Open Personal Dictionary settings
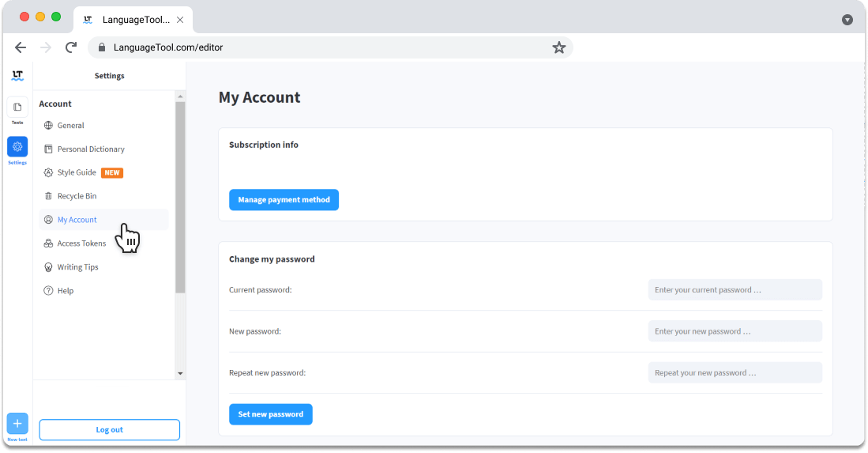 [x=91, y=149]
